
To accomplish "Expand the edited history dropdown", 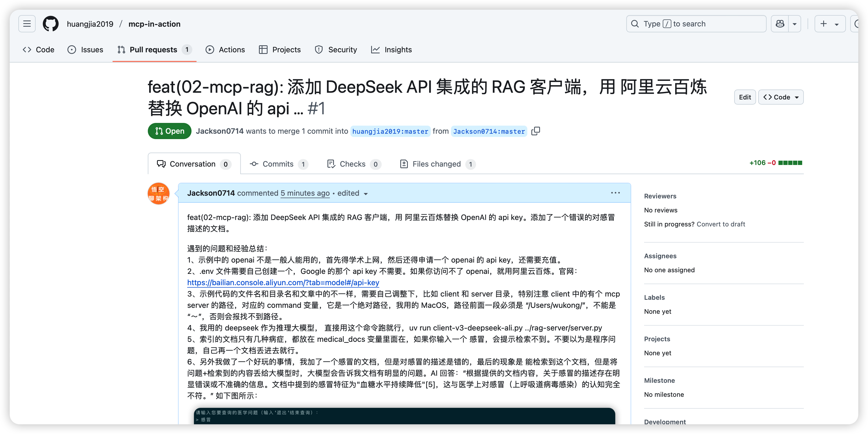I will point(353,193).
